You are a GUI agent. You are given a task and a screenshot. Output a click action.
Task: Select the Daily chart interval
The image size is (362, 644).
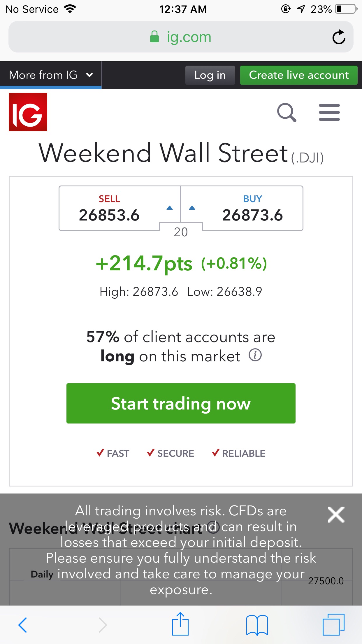42,574
